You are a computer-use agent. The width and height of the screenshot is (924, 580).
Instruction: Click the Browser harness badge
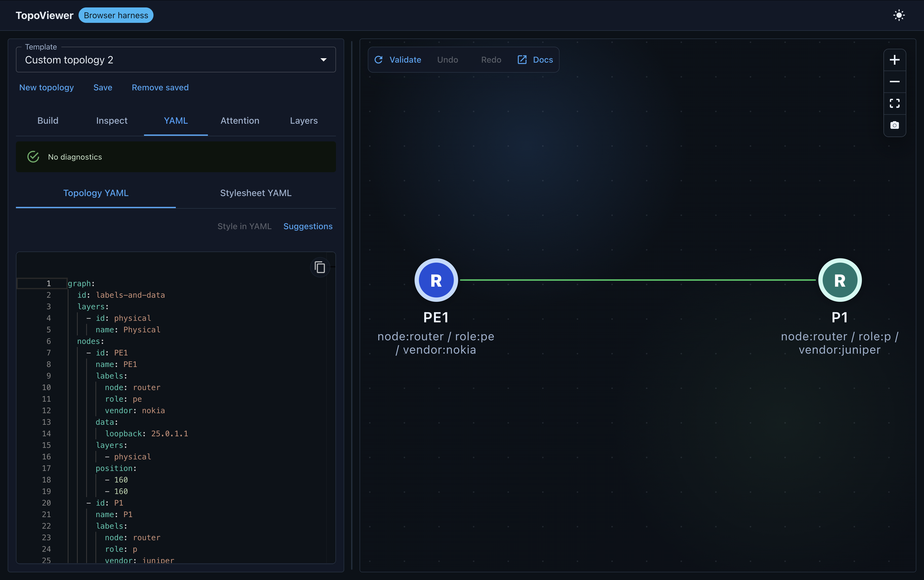point(116,15)
